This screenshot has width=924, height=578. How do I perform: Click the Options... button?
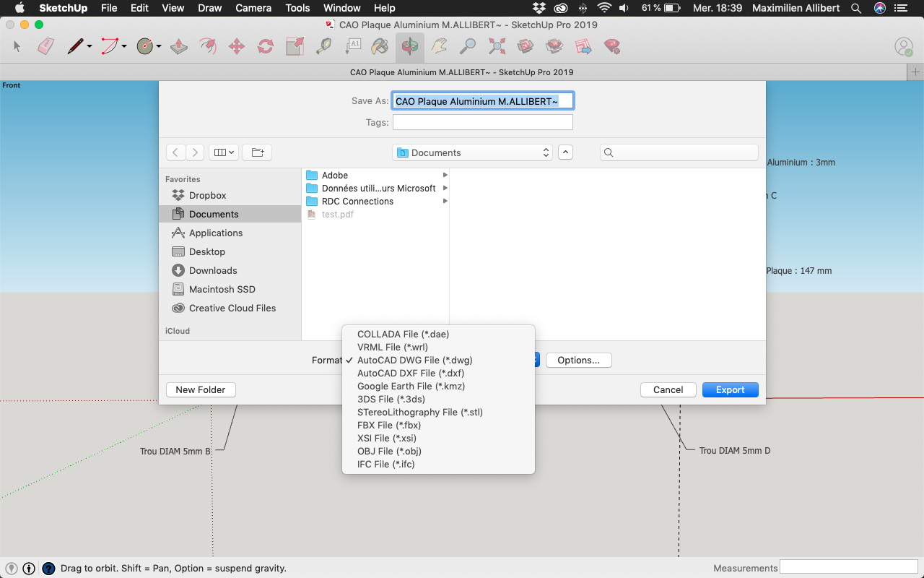point(579,360)
